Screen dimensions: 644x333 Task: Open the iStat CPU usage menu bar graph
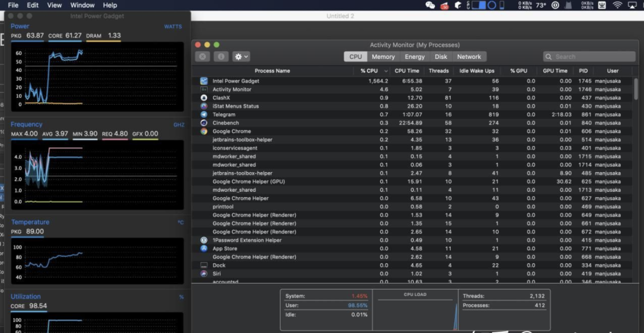point(478,5)
